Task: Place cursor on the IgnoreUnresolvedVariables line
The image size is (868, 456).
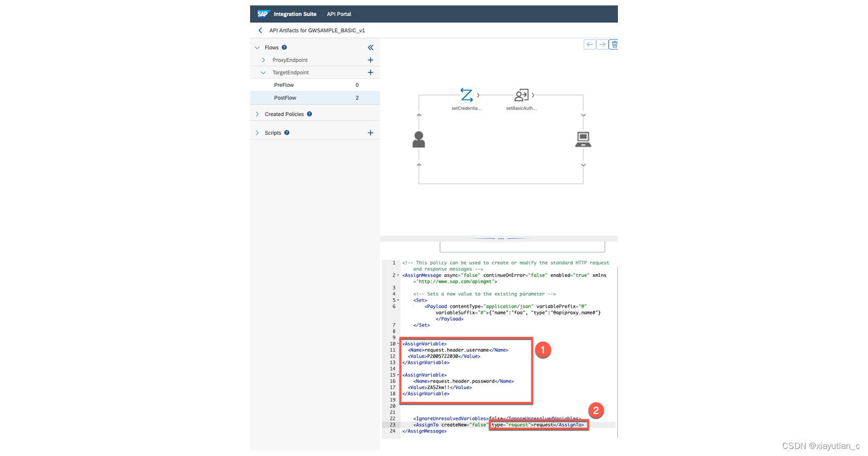Action: (x=497, y=419)
